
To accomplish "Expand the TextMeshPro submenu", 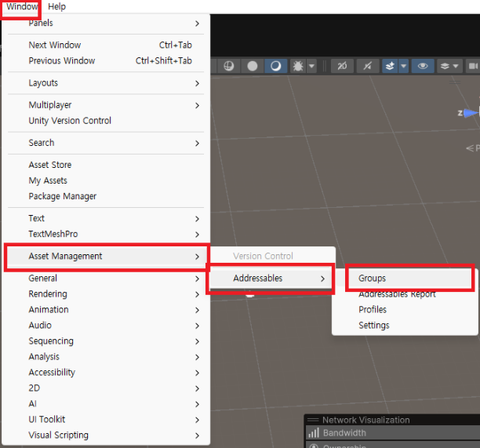I will 106,234.
